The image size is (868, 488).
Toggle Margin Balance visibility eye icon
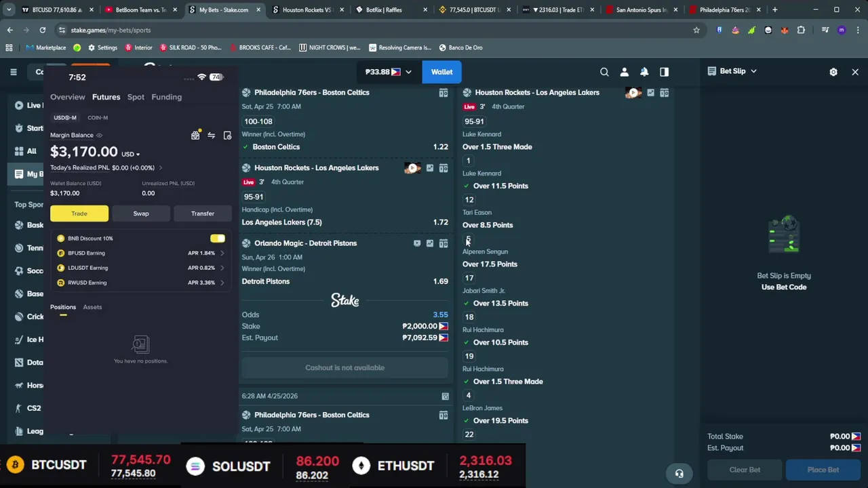[x=99, y=136]
